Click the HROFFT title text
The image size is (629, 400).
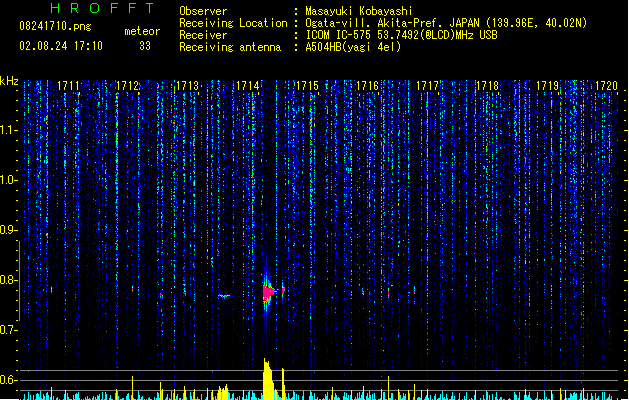(102, 8)
